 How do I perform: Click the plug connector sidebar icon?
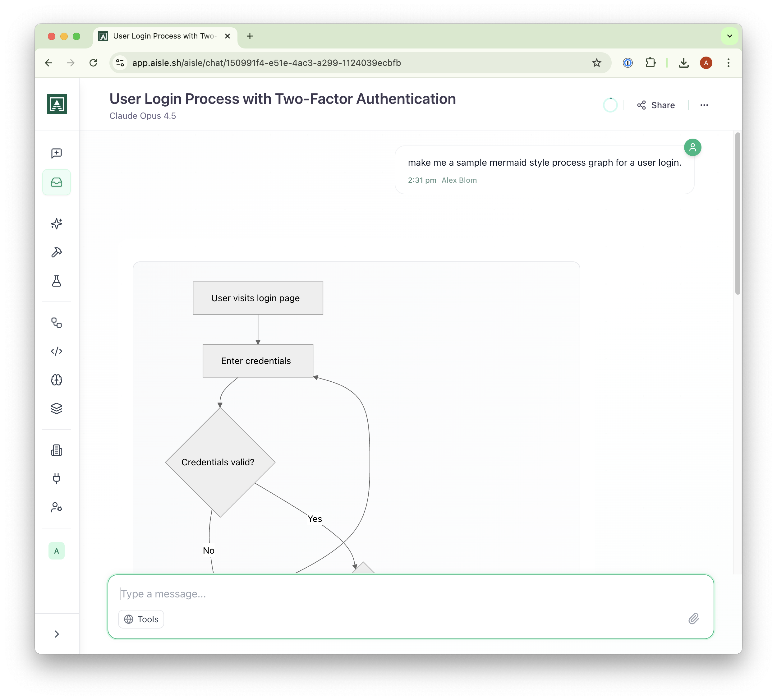click(x=57, y=478)
